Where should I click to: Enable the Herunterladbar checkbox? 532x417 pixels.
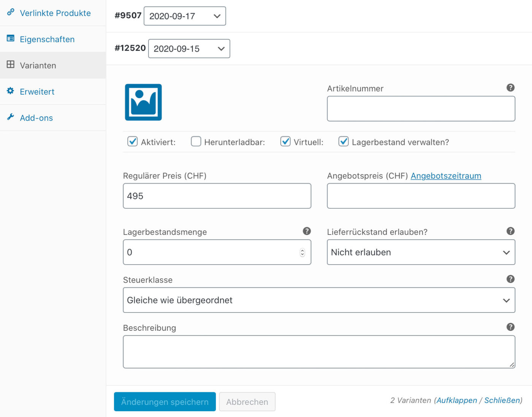[196, 142]
